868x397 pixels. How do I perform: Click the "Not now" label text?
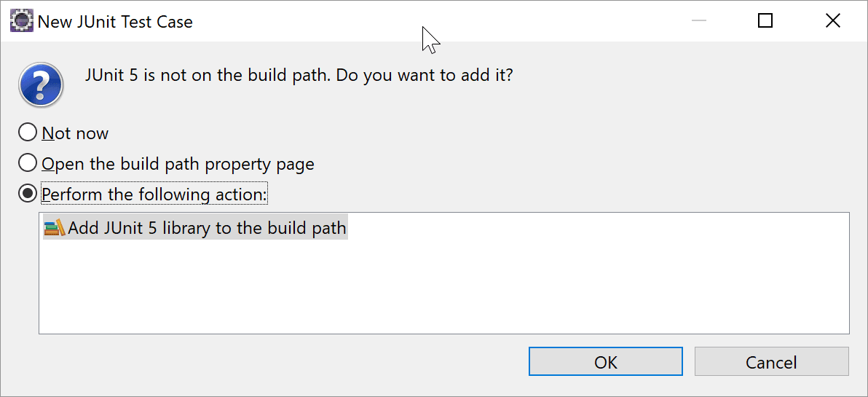click(x=75, y=133)
